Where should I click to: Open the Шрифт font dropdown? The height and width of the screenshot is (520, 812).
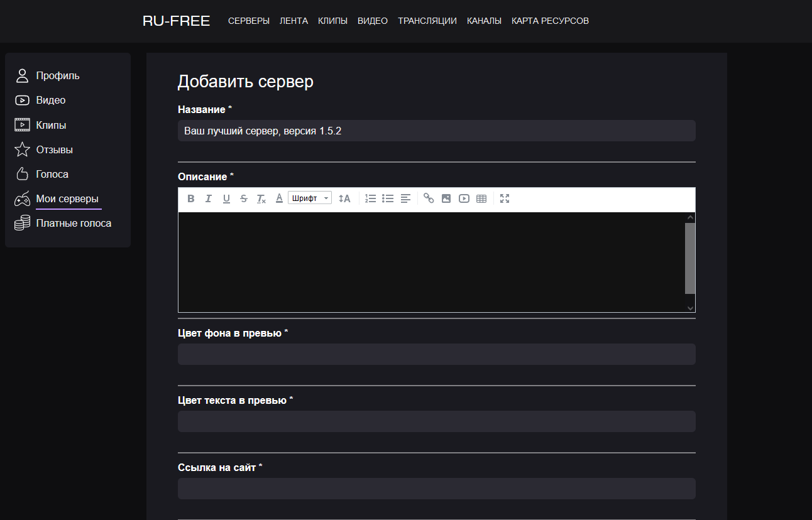(x=310, y=198)
